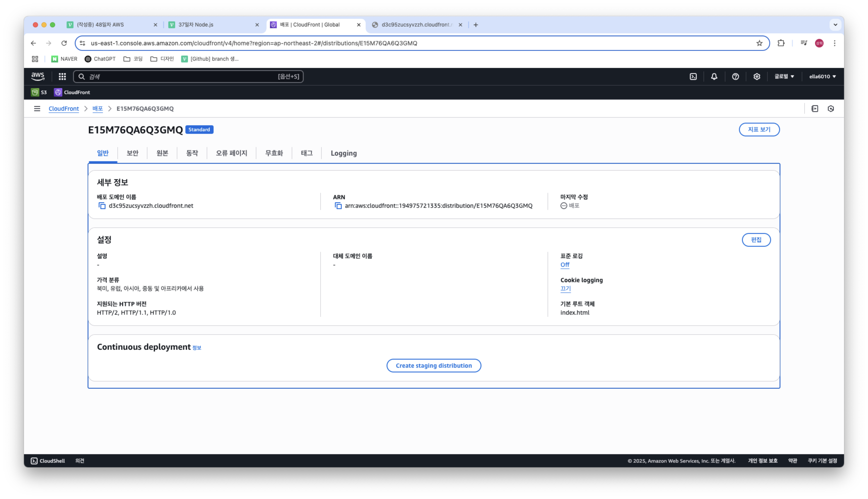
Task: Open the hexagon clock icon at breadcrumb right
Action: point(831,109)
